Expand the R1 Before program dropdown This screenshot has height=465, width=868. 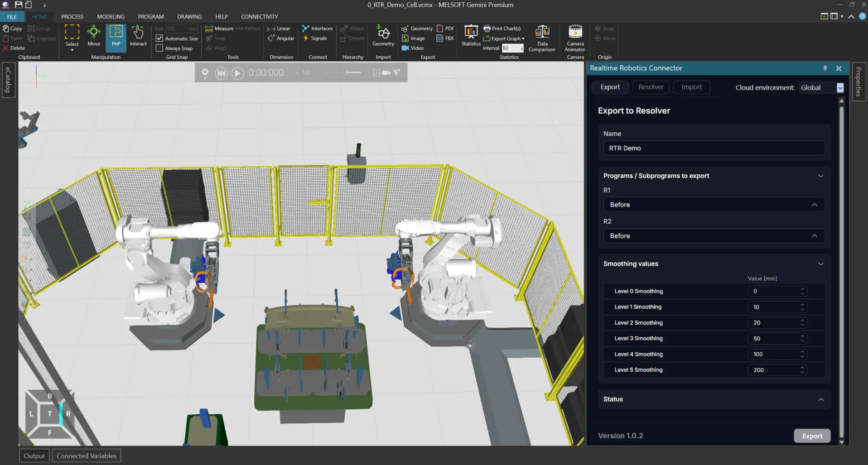(714, 205)
